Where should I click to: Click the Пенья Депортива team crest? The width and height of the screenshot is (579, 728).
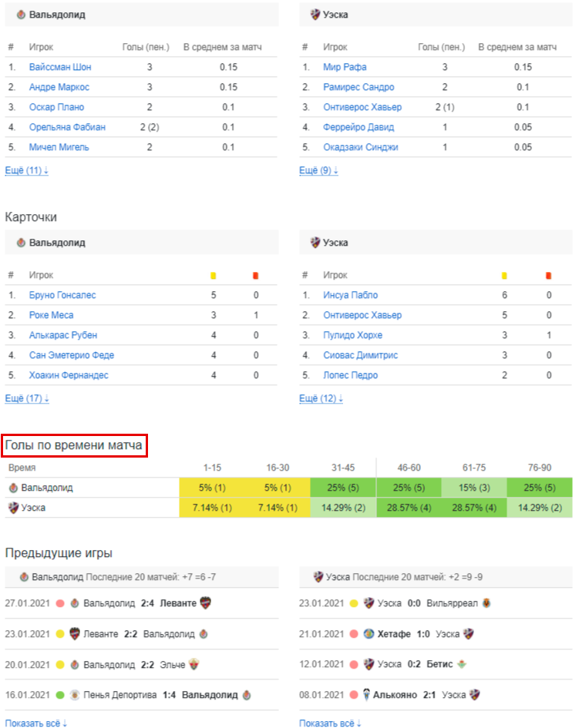75,695
